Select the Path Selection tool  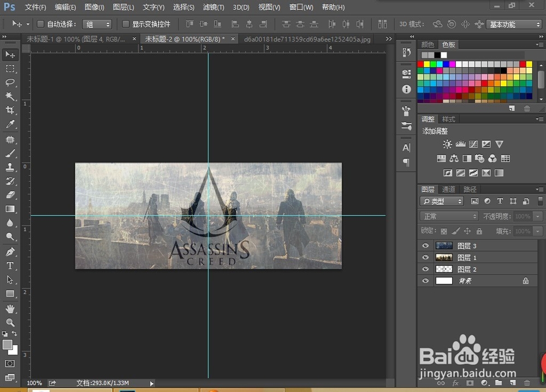pyautogui.click(x=10, y=280)
